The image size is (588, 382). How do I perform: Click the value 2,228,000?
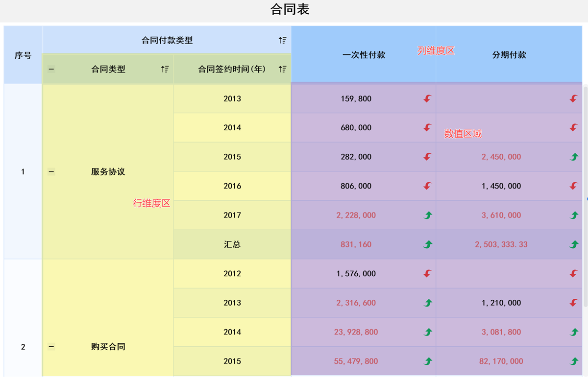[356, 215]
